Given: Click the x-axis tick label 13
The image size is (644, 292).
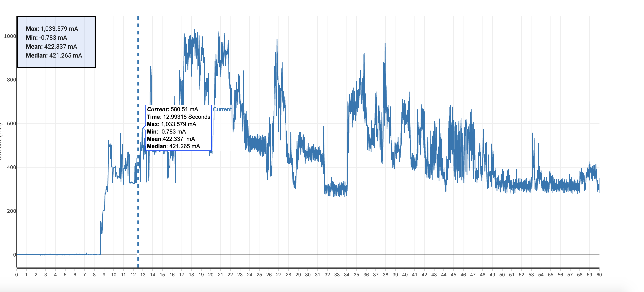Looking at the screenshot, I should click(143, 275).
